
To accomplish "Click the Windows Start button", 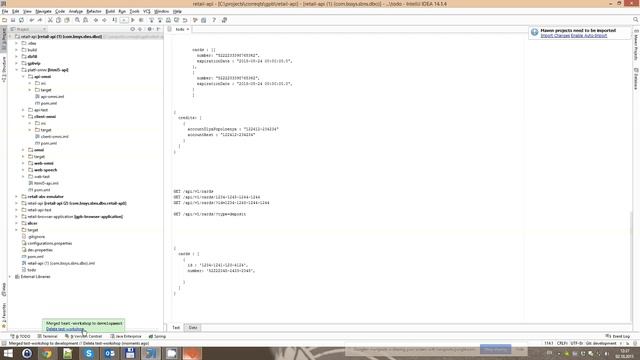I will tap(8, 353).
